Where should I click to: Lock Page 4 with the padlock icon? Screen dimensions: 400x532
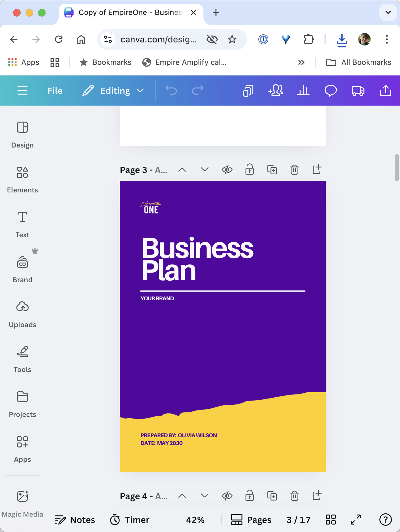pyautogui.click(x=250, y=495)
